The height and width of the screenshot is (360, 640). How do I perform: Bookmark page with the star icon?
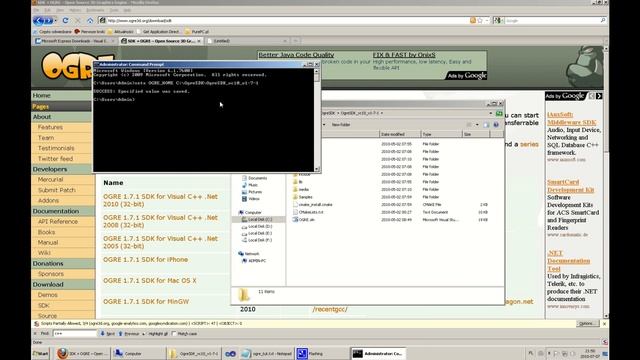click(480, 20)
